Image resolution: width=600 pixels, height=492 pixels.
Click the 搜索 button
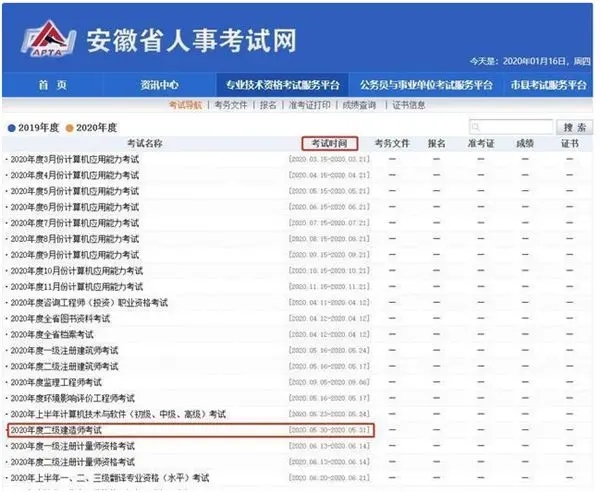point(575,127)
